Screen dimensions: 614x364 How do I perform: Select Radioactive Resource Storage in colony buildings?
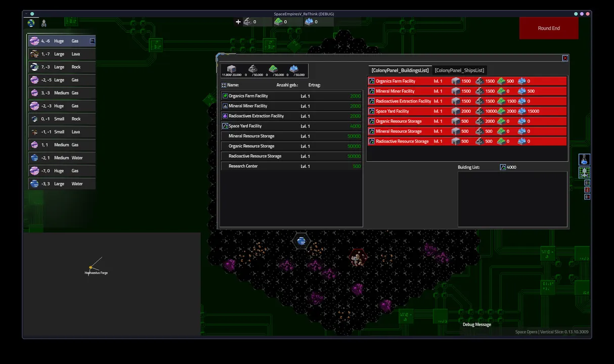291,156
